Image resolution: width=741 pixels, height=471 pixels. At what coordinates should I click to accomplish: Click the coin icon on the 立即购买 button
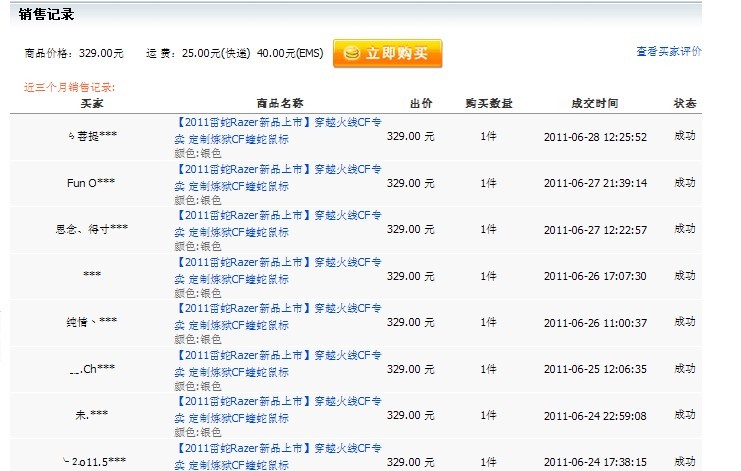(x=351, y=53)
